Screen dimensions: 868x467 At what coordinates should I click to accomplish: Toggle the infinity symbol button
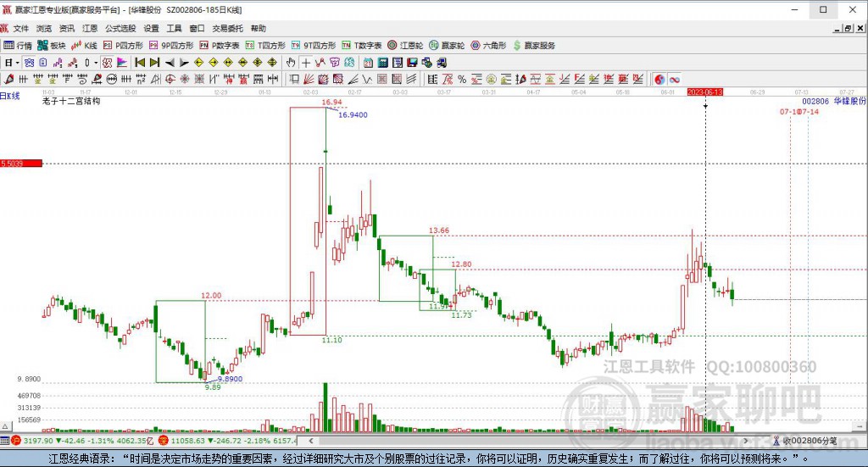pos(674,79)
